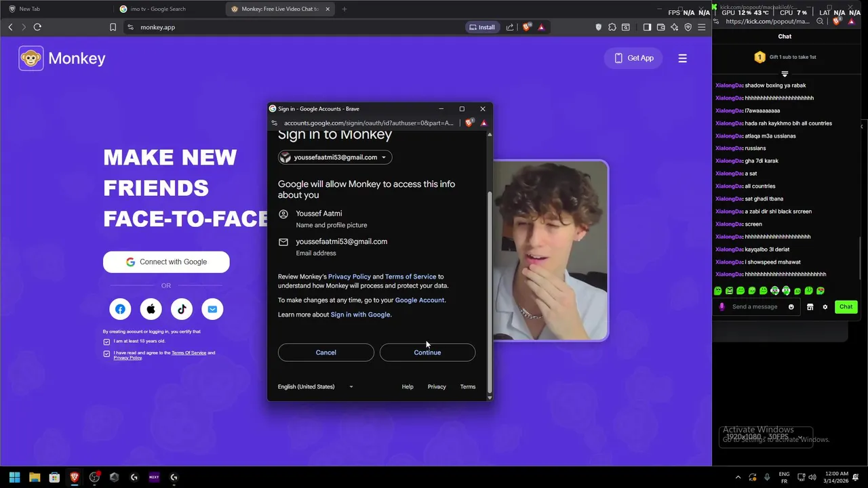Open the Monkey hamburger menu
Viewport: 868px width, 488px height.
[x=682, y=58]
